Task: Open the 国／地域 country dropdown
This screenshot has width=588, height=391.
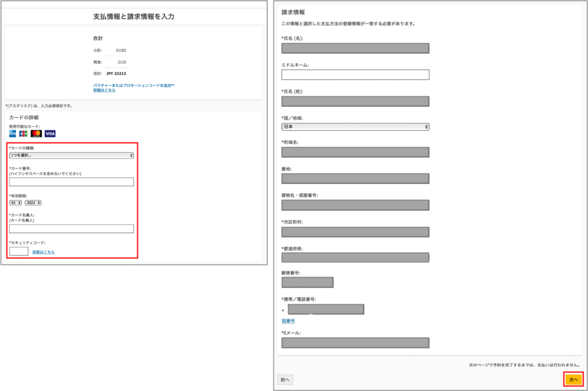Action: 355,126
